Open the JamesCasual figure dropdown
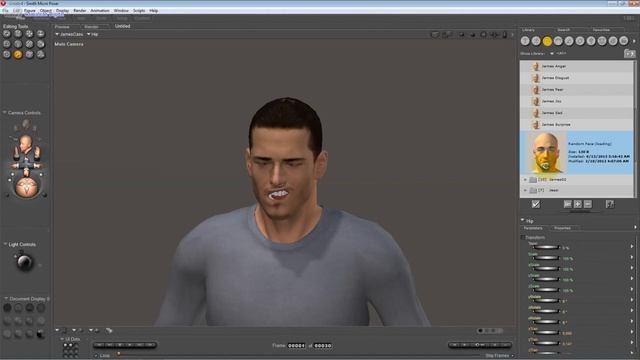 click(69, 34)
